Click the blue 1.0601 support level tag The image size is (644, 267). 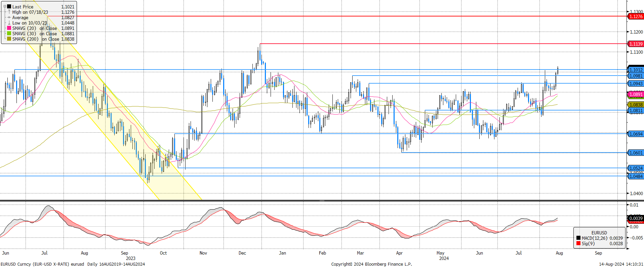(x=636, y=153)
